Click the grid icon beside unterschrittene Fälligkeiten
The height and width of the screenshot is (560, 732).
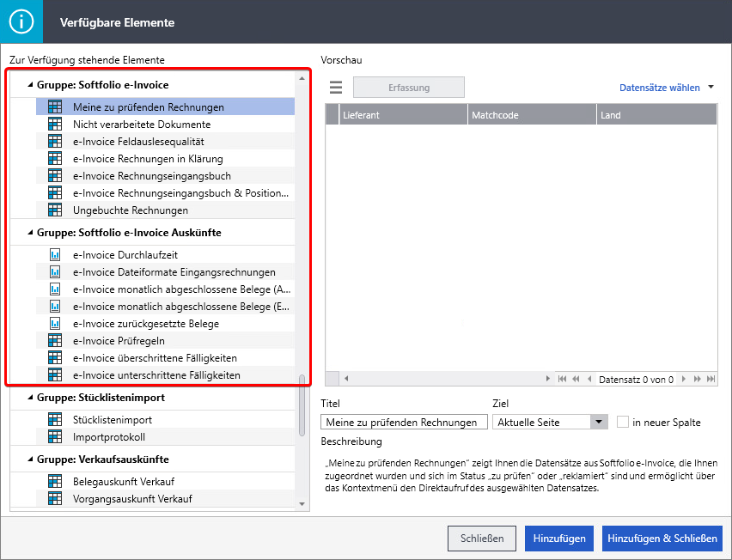(55, 375)
